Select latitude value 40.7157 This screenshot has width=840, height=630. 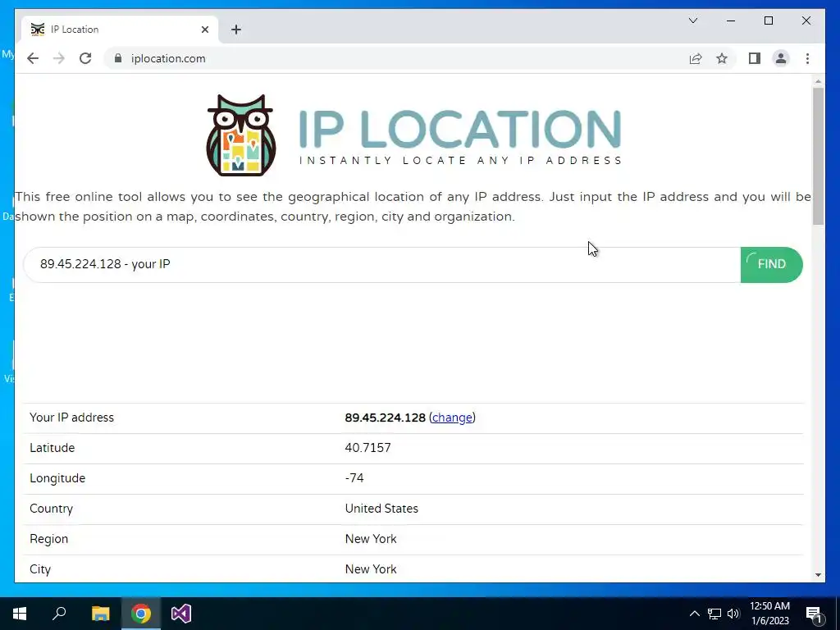point(368,448)
